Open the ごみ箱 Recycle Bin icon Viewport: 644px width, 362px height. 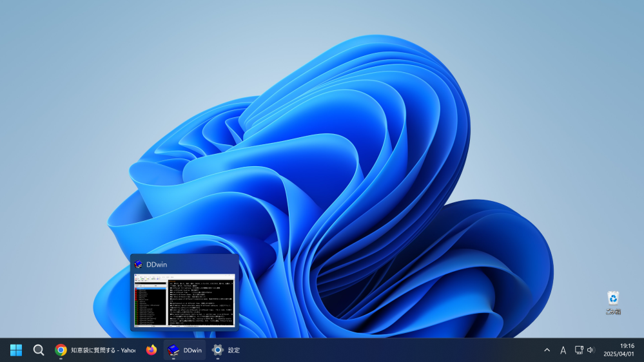[613, 303]
